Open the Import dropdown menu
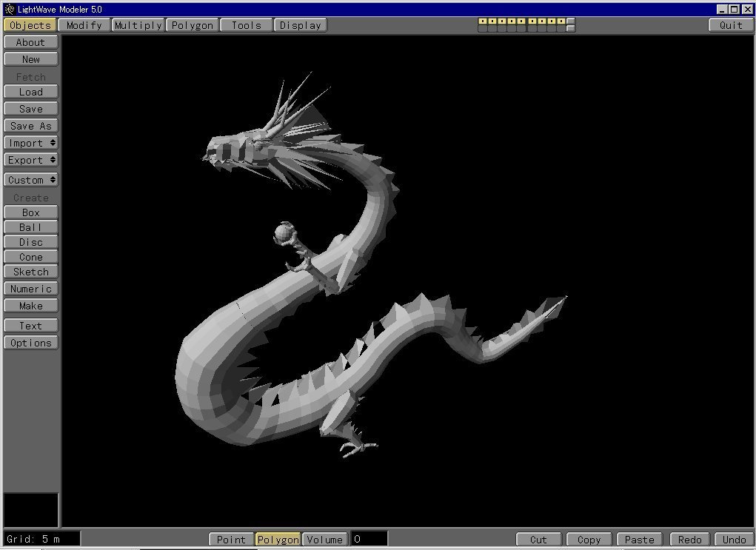756x550 pixels. pyautogui.click(x=31, y=143)
